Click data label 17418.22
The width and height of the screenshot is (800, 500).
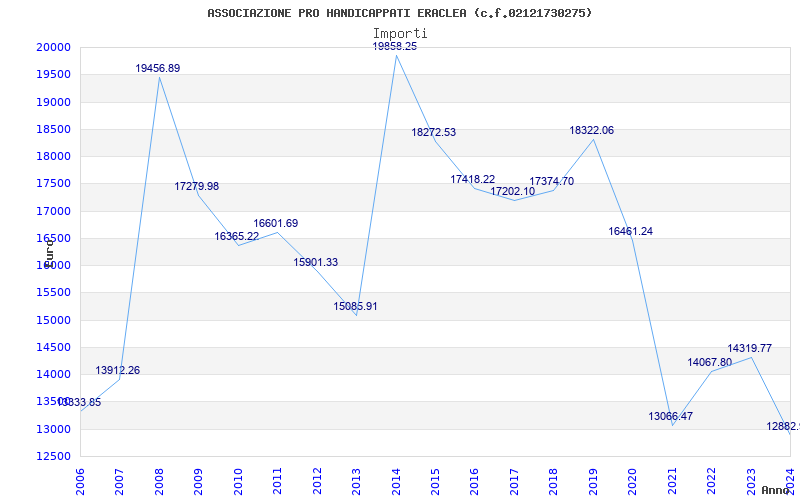pos(472,180)
